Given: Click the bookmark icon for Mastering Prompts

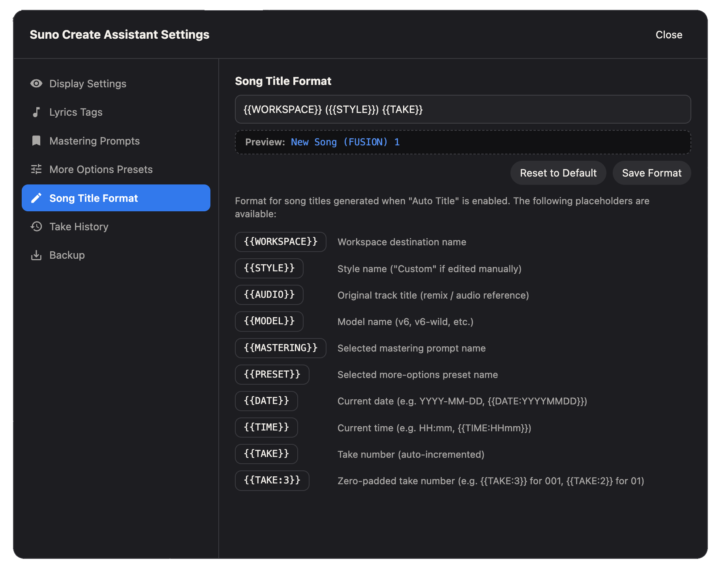Looking at the screenshot, I should click(x=36, y=141).
